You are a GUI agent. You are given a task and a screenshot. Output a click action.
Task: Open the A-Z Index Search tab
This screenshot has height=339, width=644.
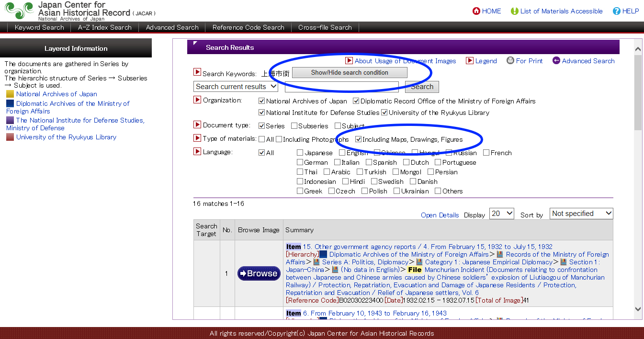[105, 27]
